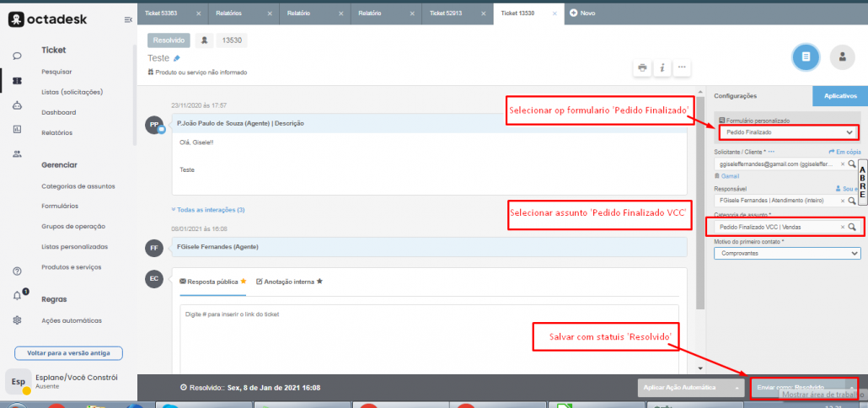Collapse the sidebar menu toggle icon
The image size is (868, 408).
pyautogui.click(x=127, y=19)
